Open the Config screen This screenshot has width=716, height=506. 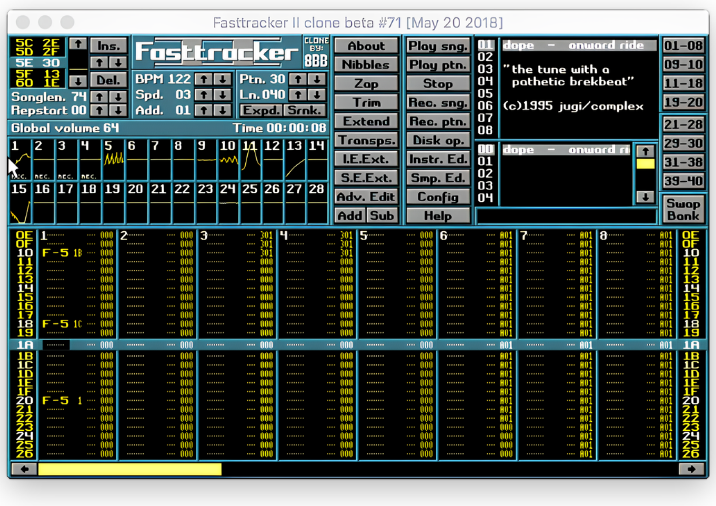[x=438, y=197]
